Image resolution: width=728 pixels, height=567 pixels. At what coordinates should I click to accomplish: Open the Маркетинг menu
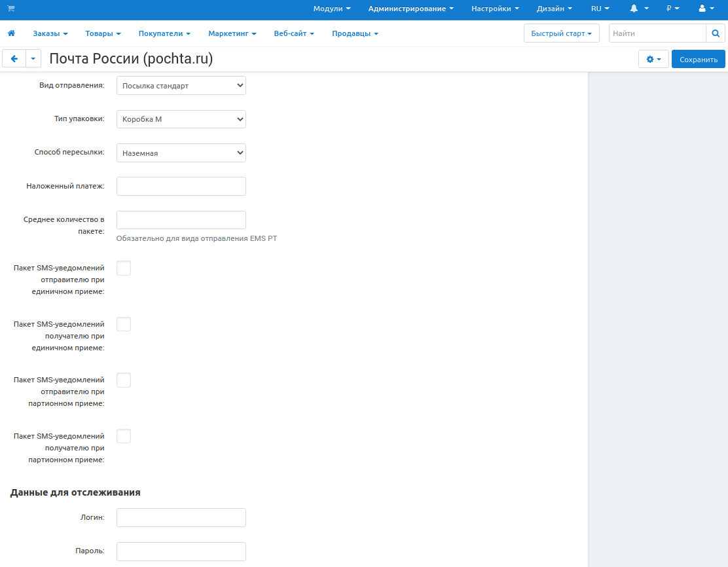(232, 33)
